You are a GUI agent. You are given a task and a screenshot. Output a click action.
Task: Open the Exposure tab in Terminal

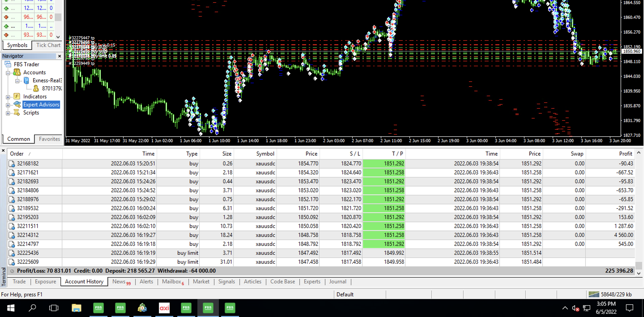pyautogui.click(x=45, y=281)
